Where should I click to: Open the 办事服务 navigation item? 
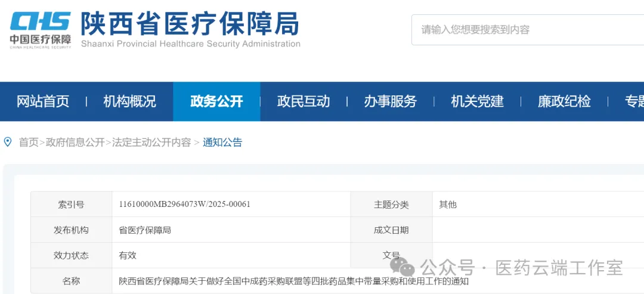point(391,101)
